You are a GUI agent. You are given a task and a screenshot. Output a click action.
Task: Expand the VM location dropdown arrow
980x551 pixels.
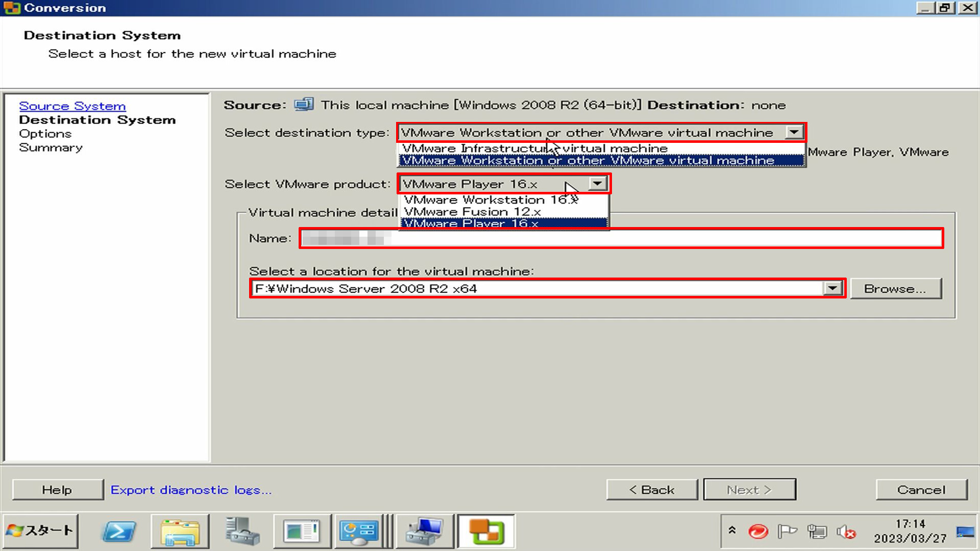point(832,288)
